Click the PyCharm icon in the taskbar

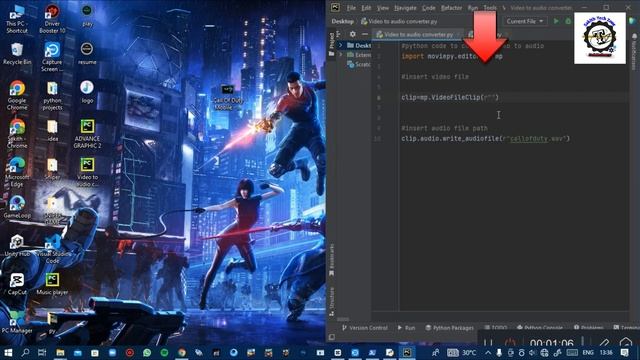(407, 352)
